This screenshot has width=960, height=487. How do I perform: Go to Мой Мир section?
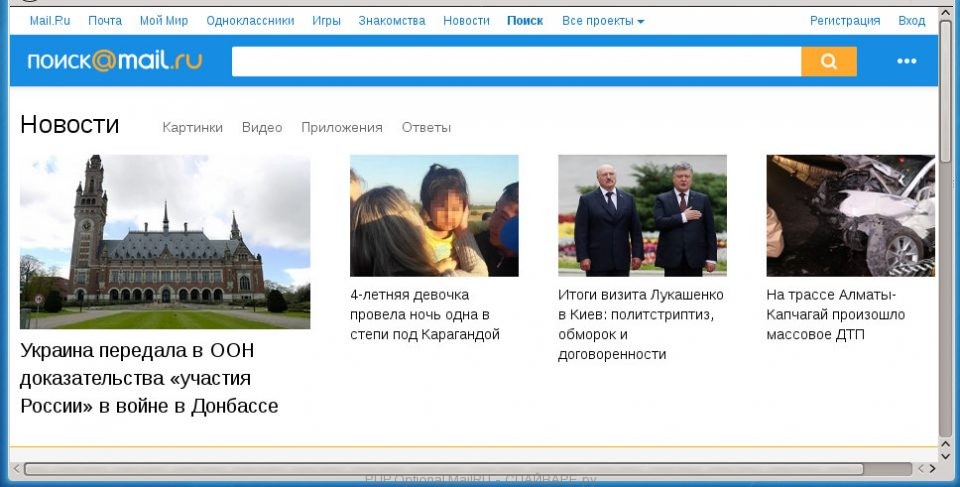coord(164,21)
